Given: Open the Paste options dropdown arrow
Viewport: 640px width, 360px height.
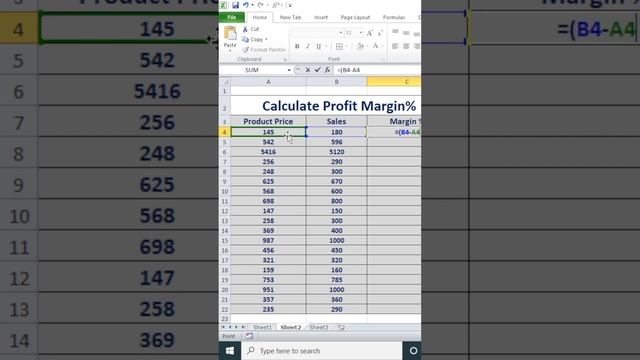Looking at the screenshot, I should (x=230, y=51).
